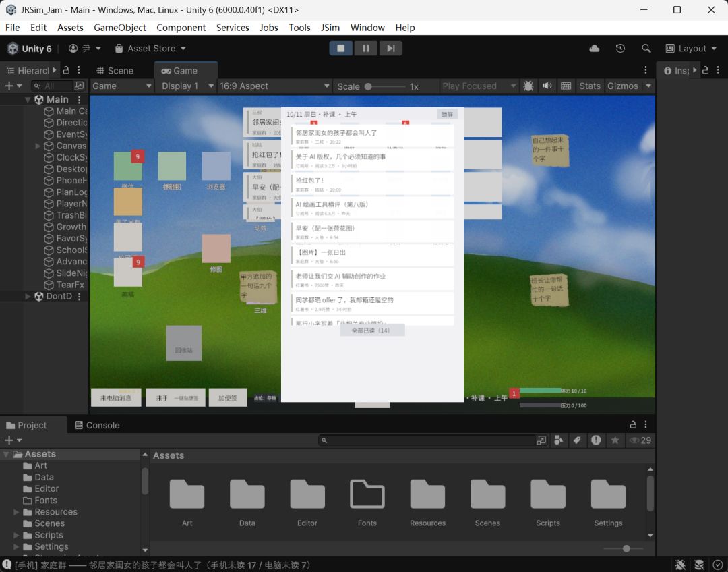The image size is (728, 572).
Task: Open the Project panel search-by-type icon
Action: point(559,440)
